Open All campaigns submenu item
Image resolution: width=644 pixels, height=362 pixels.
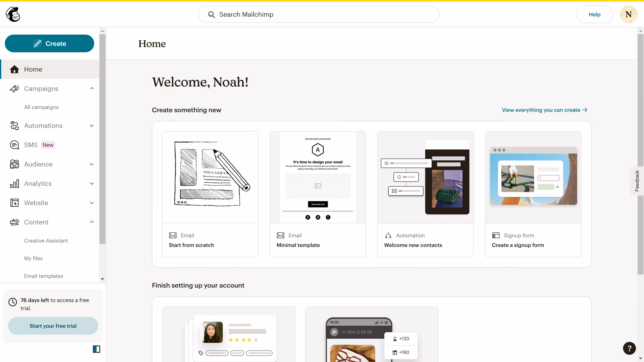(41, 107)
